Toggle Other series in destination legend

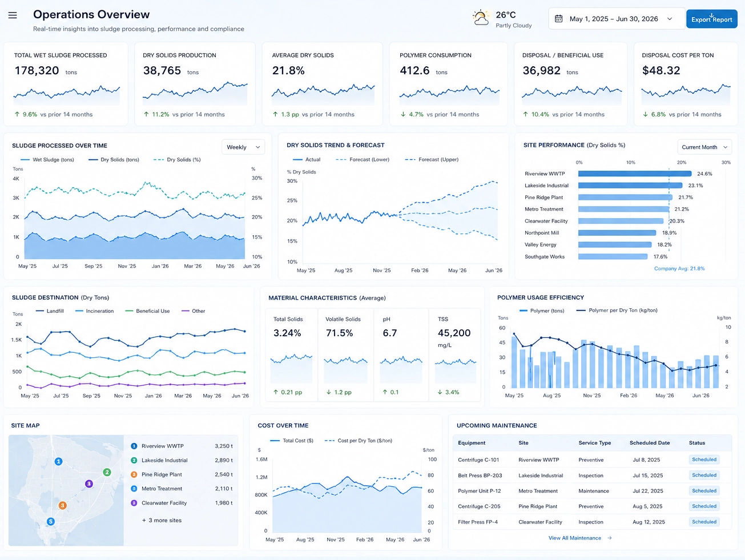(x=194, y=311)
